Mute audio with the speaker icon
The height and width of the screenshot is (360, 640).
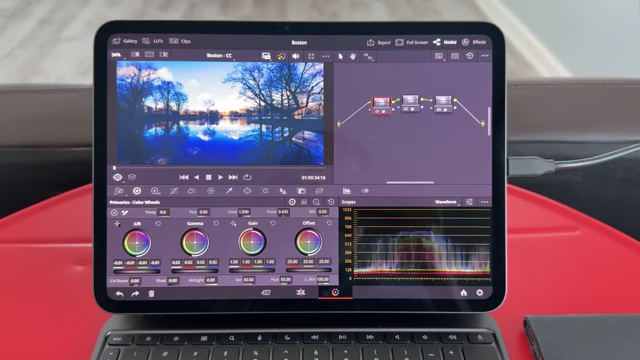tap(296, 56)
